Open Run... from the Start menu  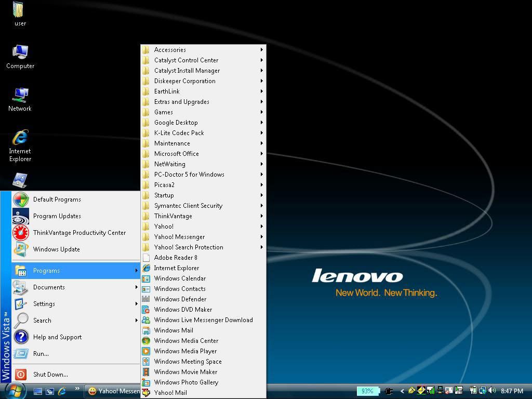point(41,354)
